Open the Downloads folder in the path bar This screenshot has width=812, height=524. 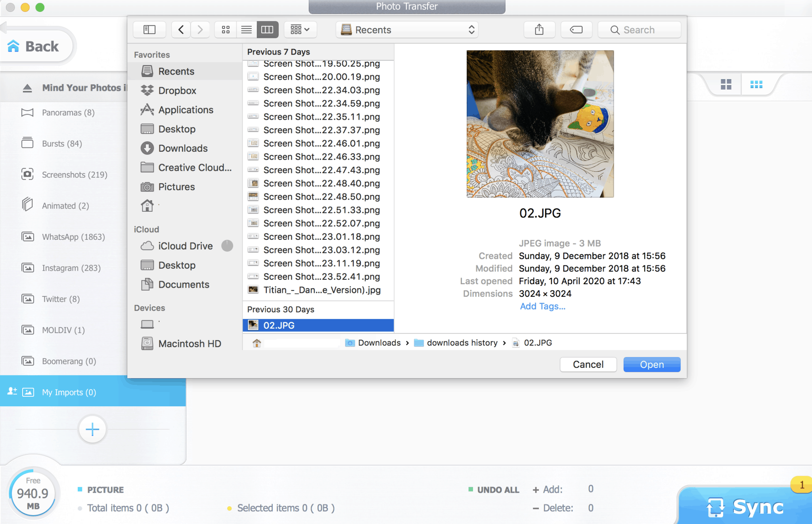click(x=378, y=342)
